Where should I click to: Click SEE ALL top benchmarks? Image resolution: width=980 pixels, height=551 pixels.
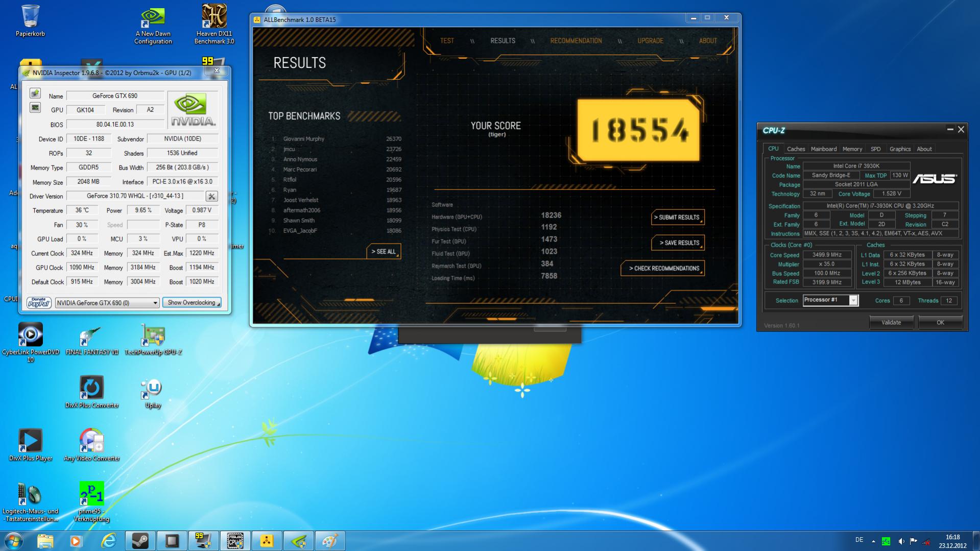click(x=384, y=252)
